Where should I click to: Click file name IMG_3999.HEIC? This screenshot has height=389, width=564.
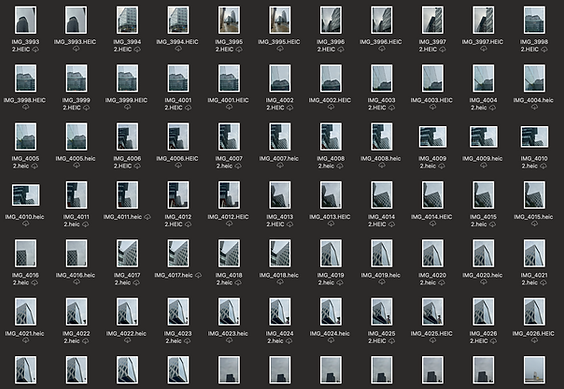coord(126,100)
